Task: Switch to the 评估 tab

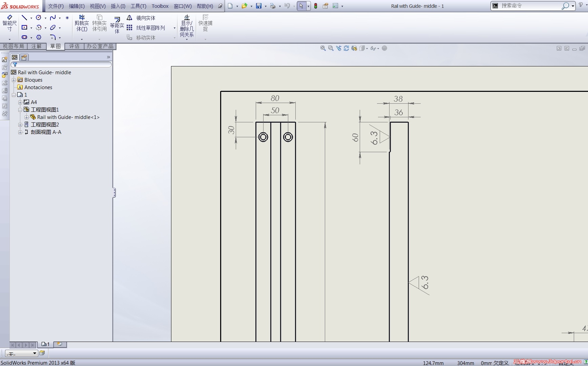Action: (x=75, y=46)
